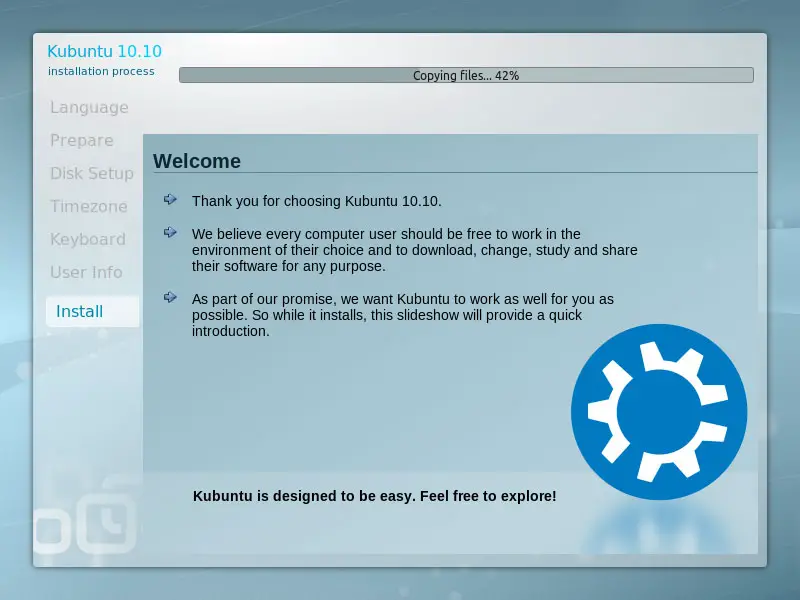Click the 'installation process' subtitle
This screenshot has height=600, width=800.
pyautogui.click(x=101, y=71)
